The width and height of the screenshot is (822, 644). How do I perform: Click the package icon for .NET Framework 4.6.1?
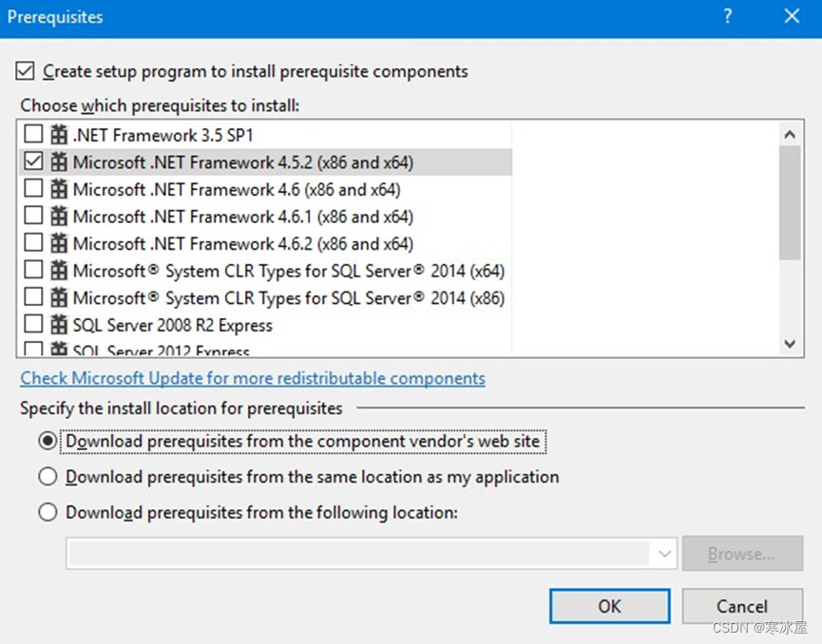(x=59, y=216)
